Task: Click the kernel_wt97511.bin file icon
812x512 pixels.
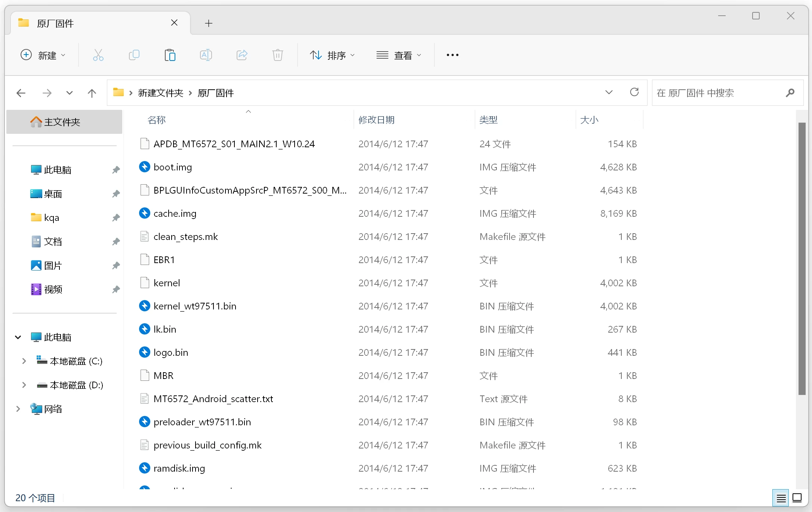Action: click(x=145, y=306)
